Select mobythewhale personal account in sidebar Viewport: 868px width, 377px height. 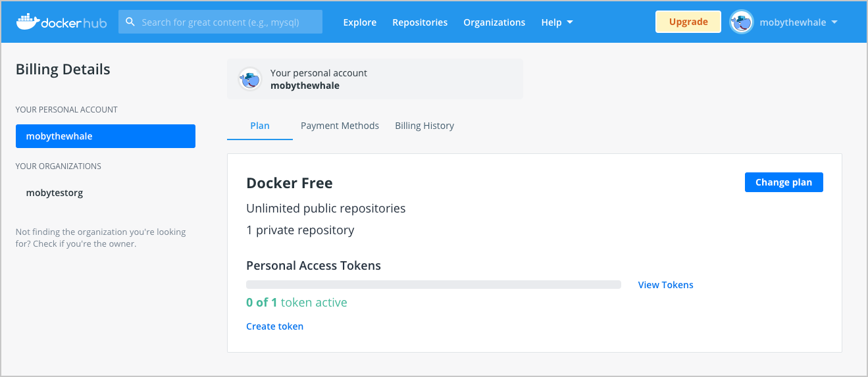coord(105,136)
